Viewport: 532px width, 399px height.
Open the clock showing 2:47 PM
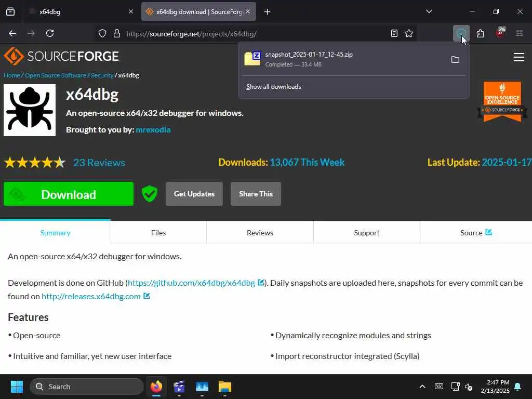(x=495, y=387)
